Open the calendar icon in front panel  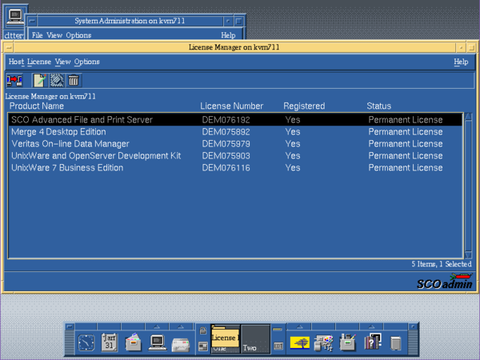click(109, 342)
